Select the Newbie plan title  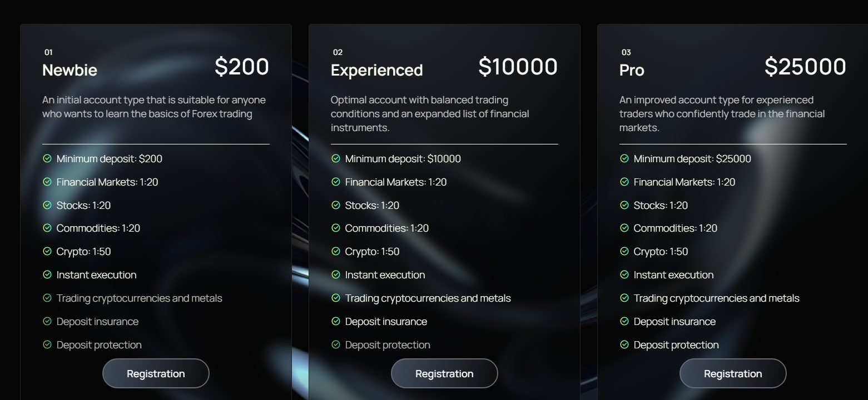point(70,70)
